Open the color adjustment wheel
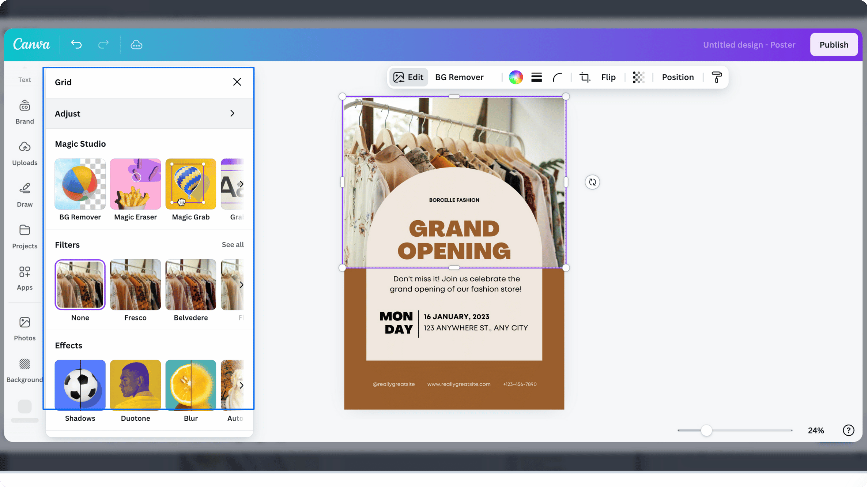 point(516,77)
